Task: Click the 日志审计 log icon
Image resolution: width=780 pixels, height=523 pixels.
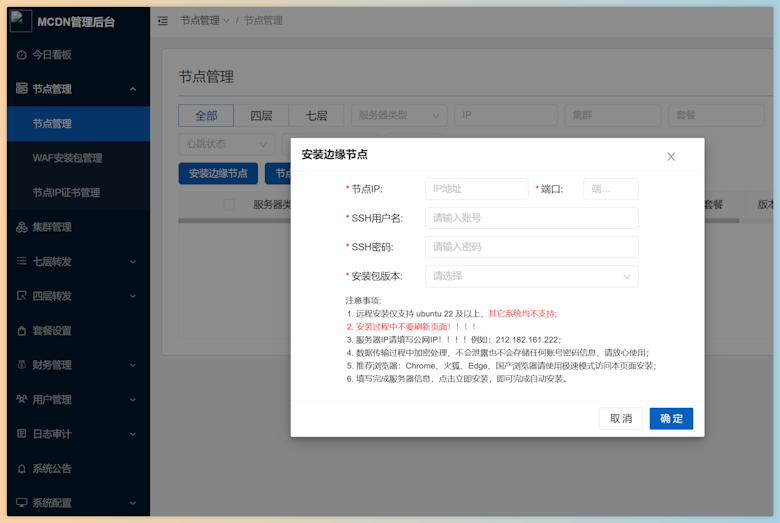Action: click(x=21, y=434)
